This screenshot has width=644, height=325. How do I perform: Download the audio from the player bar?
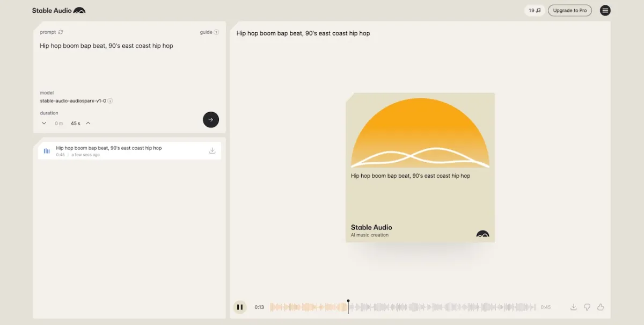click(573, 307)
